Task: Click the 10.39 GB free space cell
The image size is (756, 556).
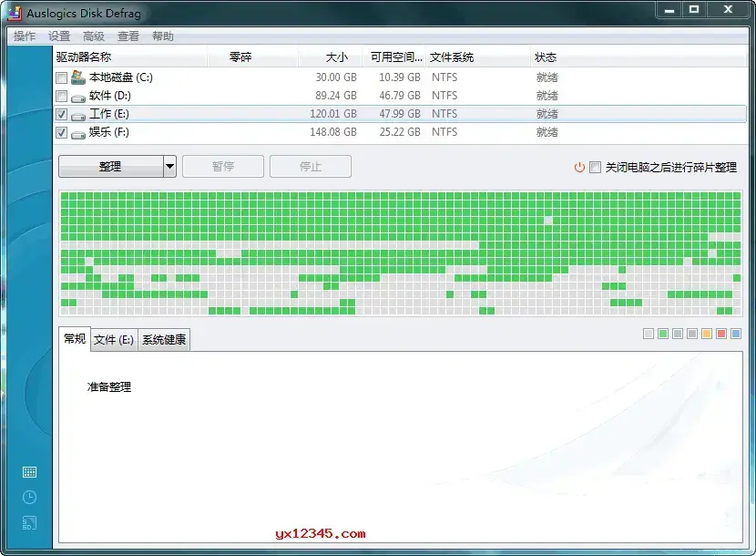Action: [x=400, y=77]
